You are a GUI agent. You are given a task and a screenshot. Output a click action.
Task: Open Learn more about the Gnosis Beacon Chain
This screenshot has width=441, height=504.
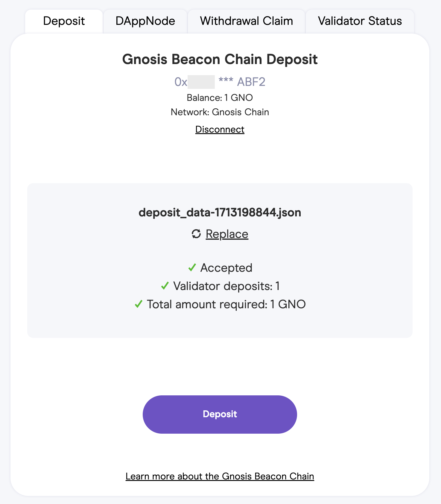coord(220,476)
